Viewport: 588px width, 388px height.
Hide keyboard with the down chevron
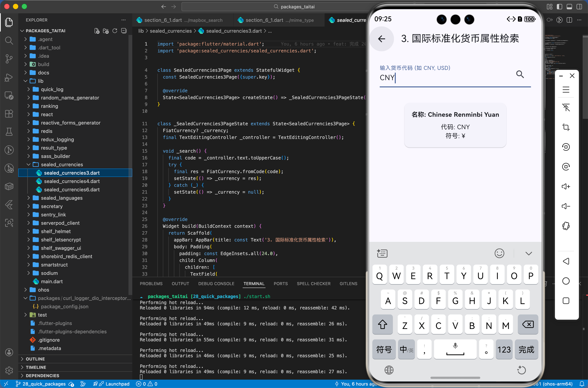529,253
